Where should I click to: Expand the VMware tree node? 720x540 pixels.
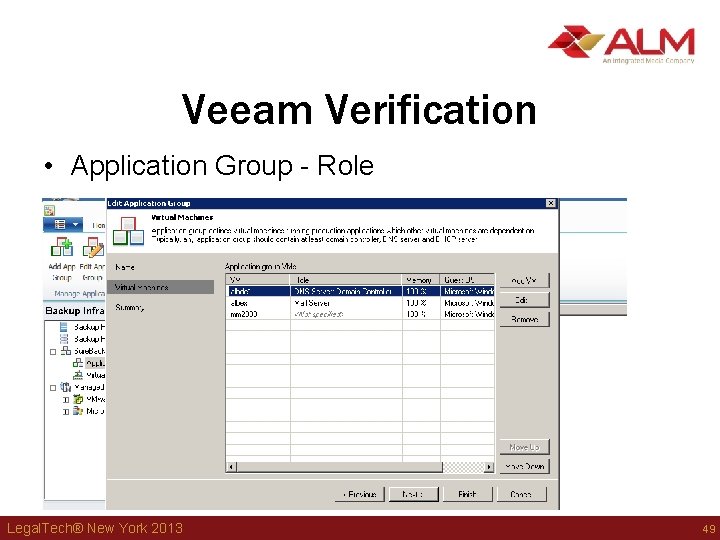[66, 400]
